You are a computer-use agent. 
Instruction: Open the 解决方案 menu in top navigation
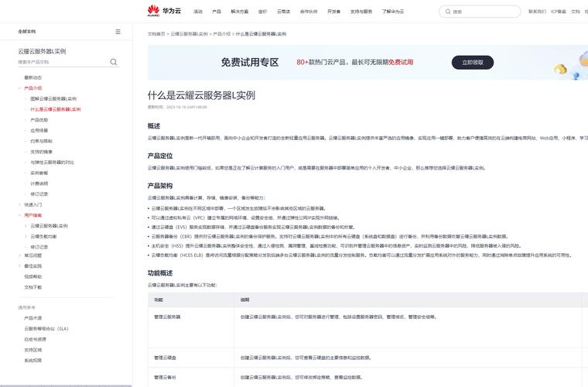pos(240,12)
